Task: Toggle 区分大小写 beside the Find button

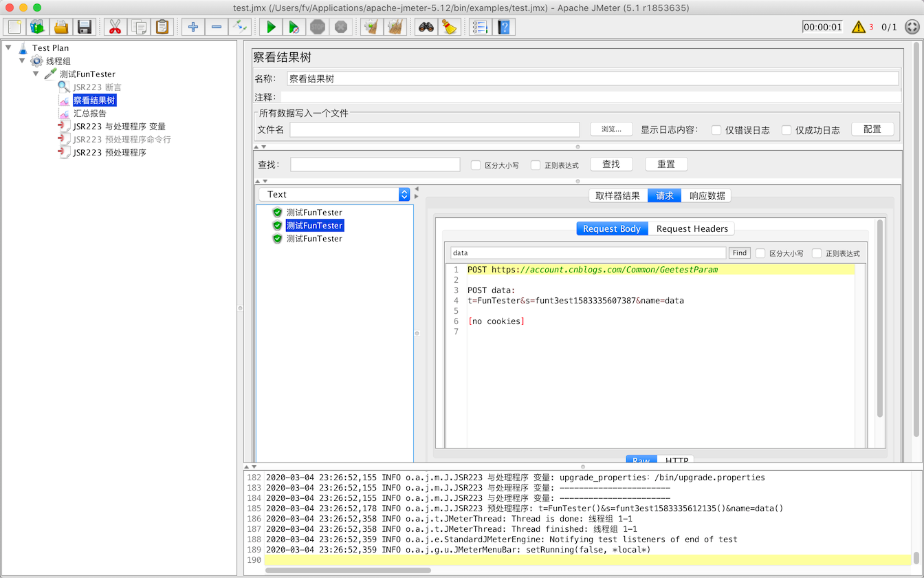Action: click(760, 253)
